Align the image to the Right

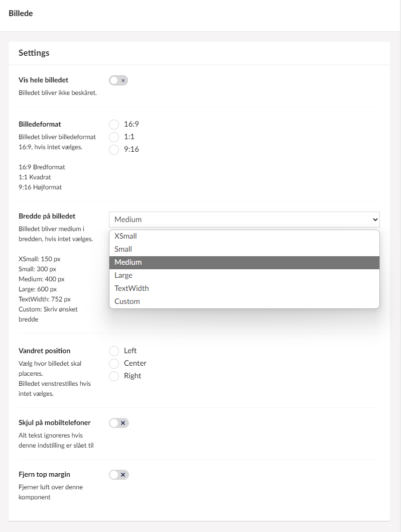point(114,376)
